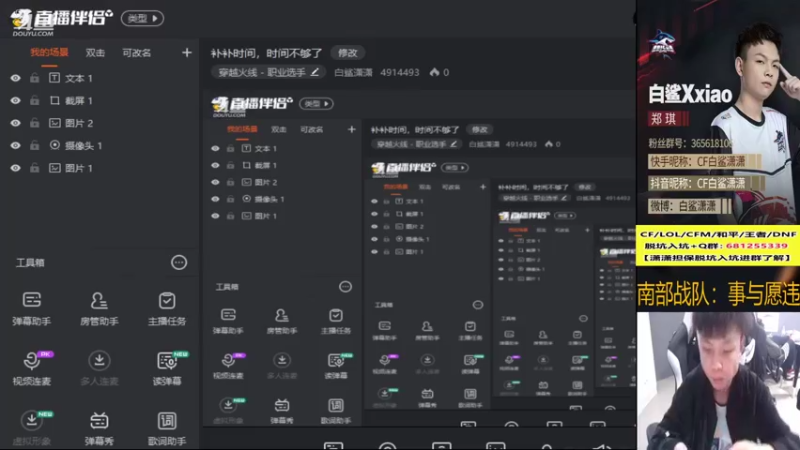Toggle the lock on the 图片 1 source
This screenshot has height=450, width=800.
(x=34, y=168)
